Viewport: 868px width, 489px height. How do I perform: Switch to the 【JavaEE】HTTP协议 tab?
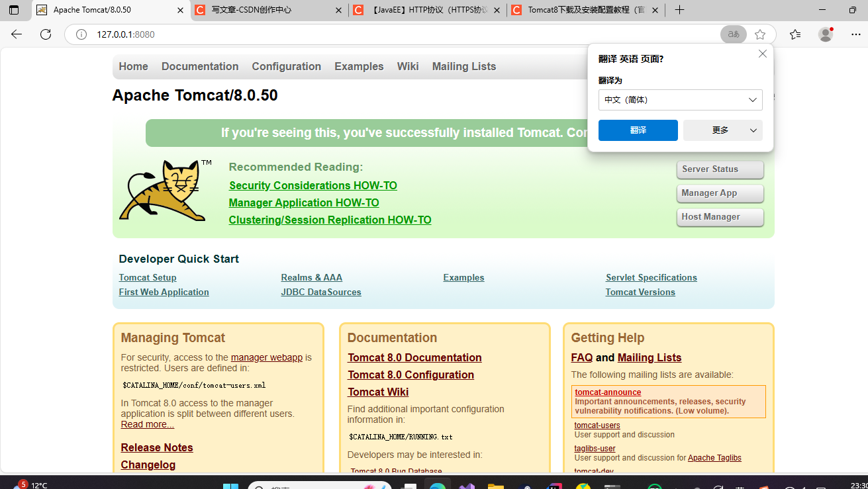pyautogui.click(x=428, y=10)
